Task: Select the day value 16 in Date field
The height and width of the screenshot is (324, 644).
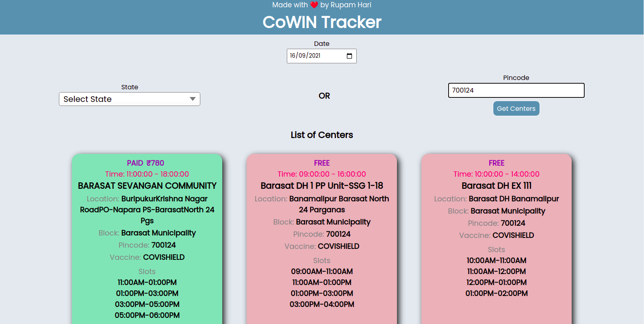Action: [x=293, y=56]
